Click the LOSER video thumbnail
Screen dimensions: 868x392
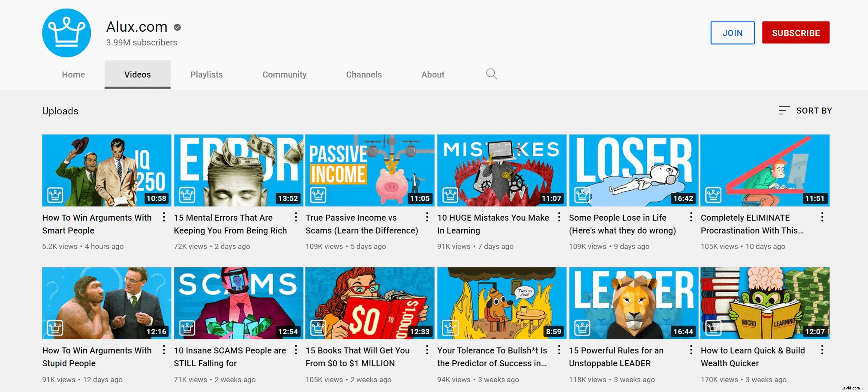click(x=633, y=170)
